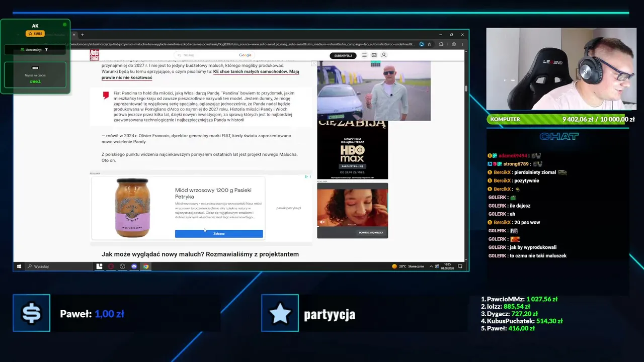
Task: Click the DOWIEDZ SIĘ WIĘCEJ button
Action: 371,232
